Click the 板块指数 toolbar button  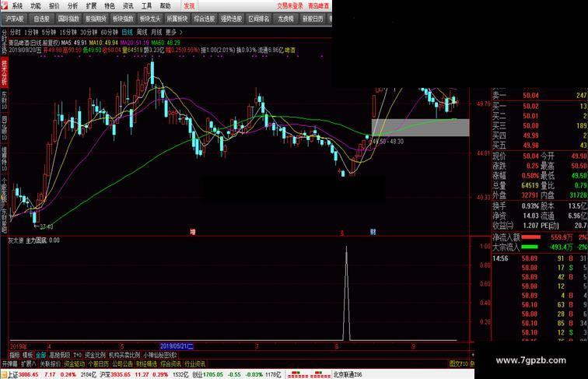[x=123, y=19]
